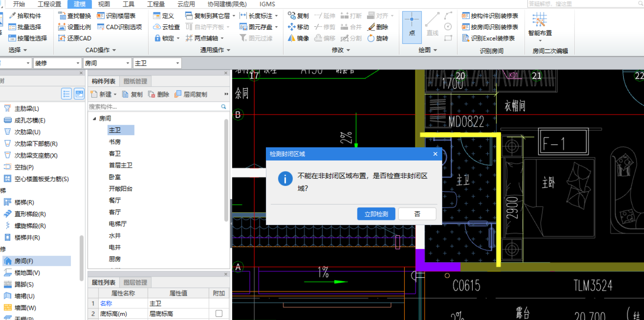The width and height of the screenshot is (644, 320).
Task: Switch the nav tree to list view icon
Action: 66,94
